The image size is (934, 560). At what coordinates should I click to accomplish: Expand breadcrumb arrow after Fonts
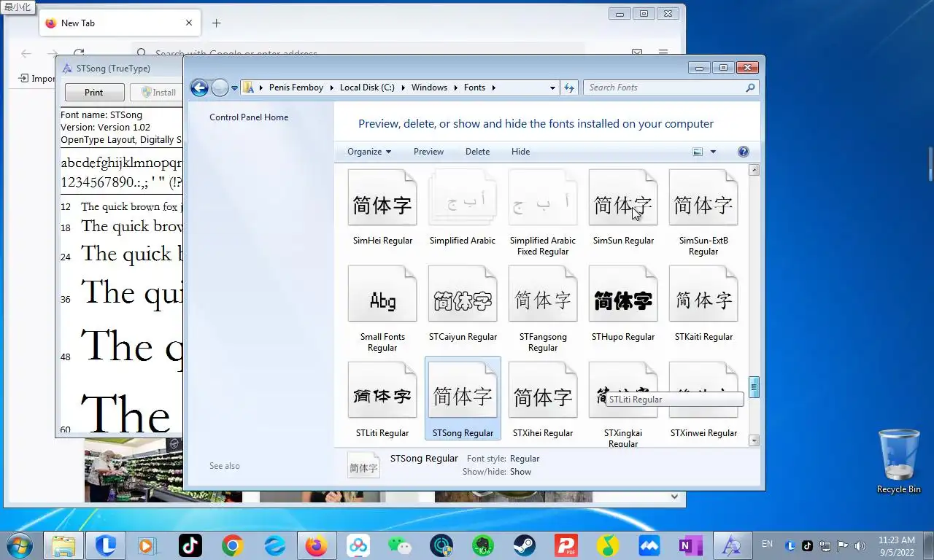pyautogui.click(x=493, y=87)
